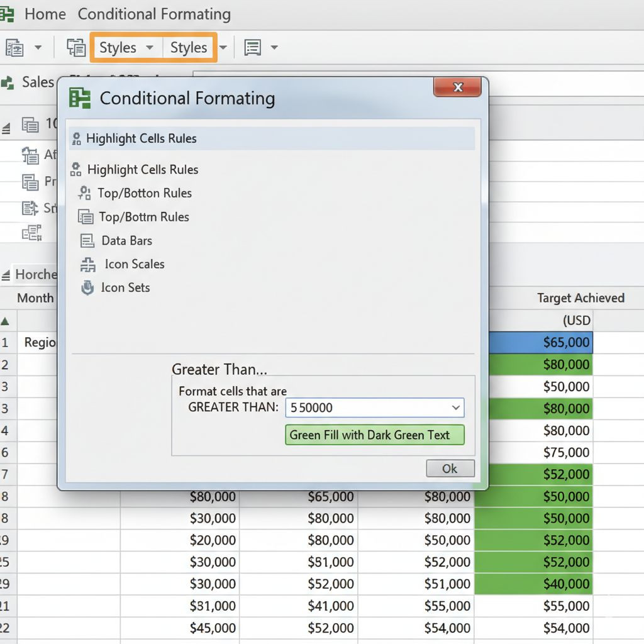Click the Target Achieved column header
This screenshot has height=644, width=644.
click(580, 298)
